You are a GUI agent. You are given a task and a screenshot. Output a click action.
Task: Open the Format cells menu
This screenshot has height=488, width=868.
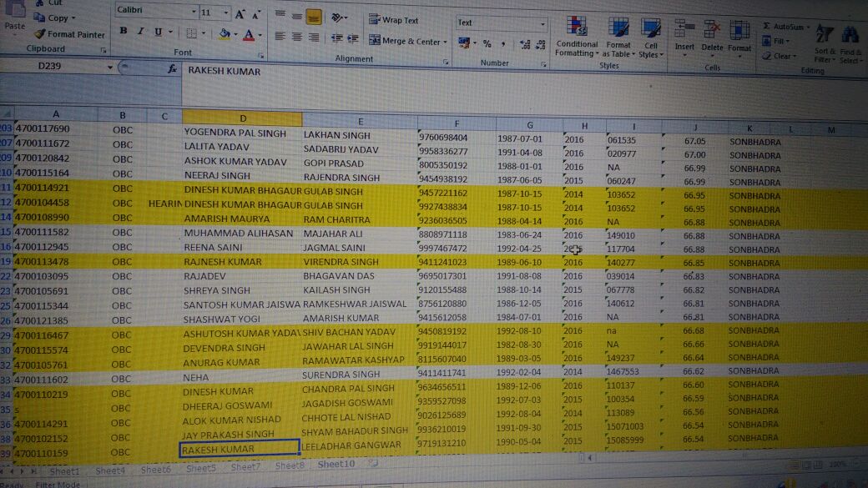click(x=739, y=38)
